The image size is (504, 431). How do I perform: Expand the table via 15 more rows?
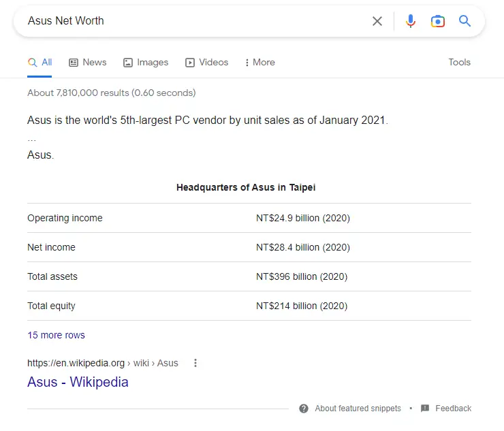(56, 335)
